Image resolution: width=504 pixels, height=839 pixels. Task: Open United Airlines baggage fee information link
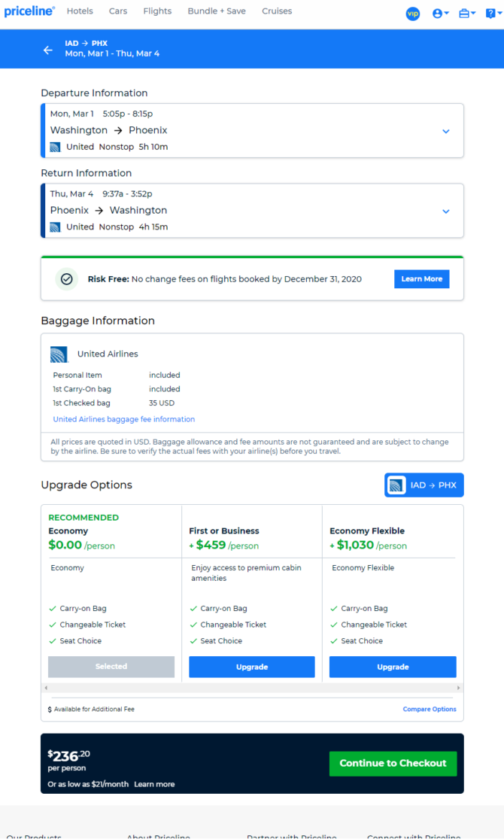[x=123, y=420]
